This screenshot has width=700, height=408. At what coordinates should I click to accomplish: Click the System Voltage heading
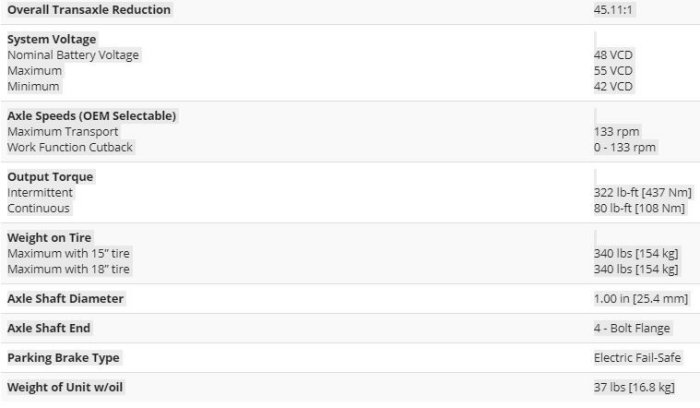coord(51,40)
